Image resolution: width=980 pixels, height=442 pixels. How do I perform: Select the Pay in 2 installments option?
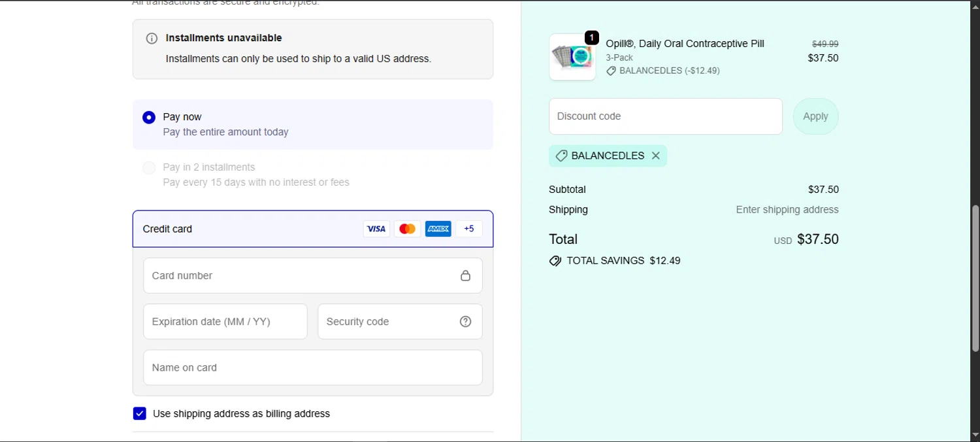pos(149,168)
